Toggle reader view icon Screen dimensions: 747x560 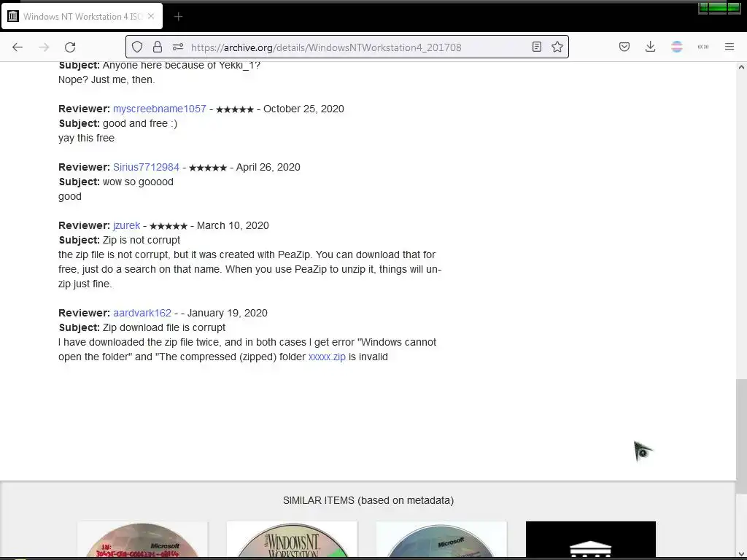tap(536, 47)
